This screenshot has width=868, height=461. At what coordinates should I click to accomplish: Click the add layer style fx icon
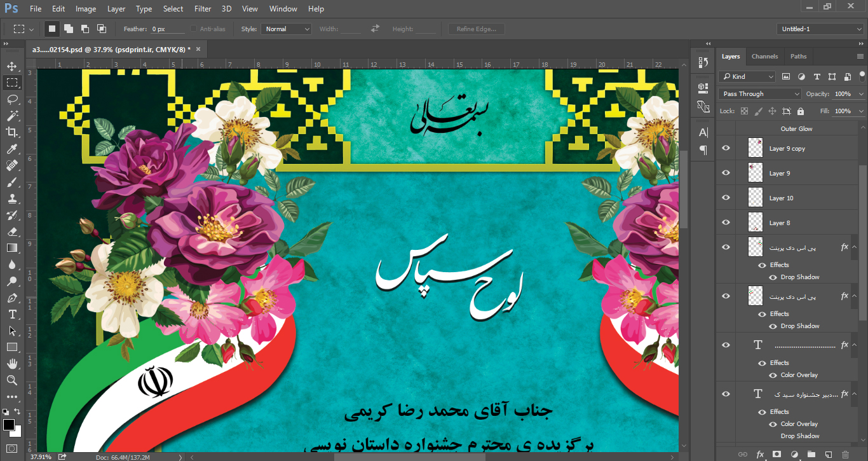(x=760, y=455)
